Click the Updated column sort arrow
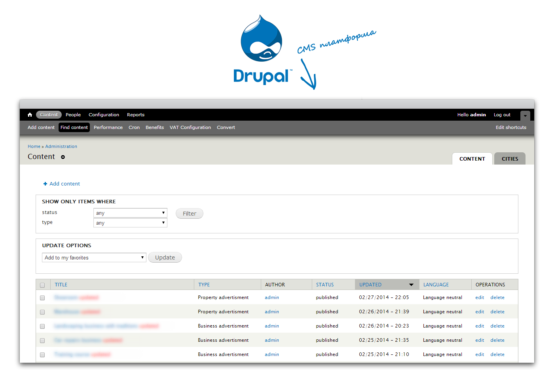The height and width of the screenshot is (392, 554). tap(411, 285)
